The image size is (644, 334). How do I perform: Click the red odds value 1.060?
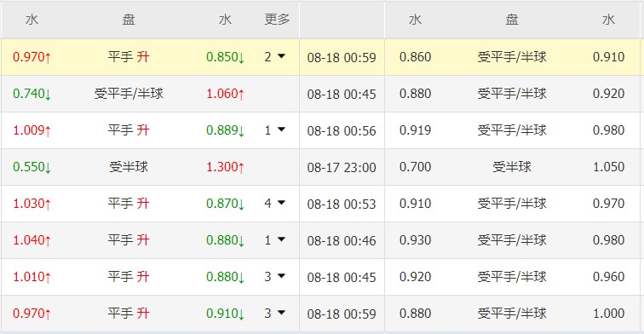(225, 94)
